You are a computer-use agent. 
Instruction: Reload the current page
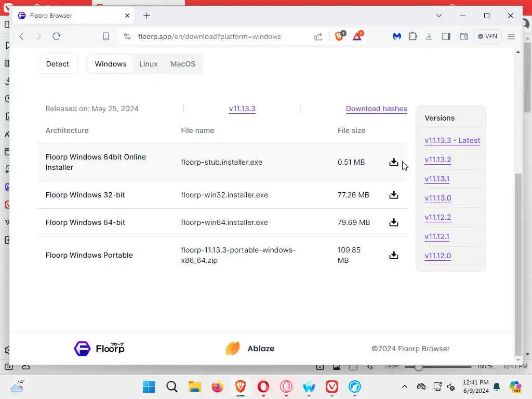(x=57, y=36)
